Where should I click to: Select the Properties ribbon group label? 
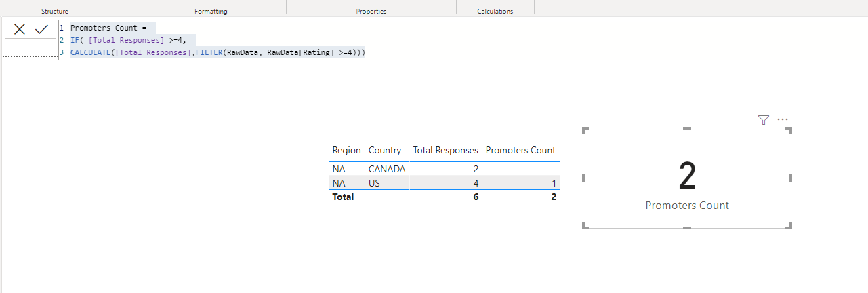(371, 11)
